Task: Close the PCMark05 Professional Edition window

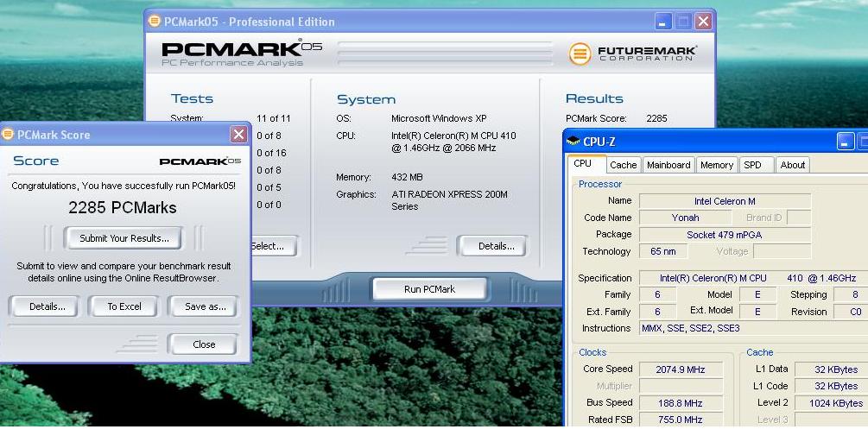Action: click(x=704, y=22)
